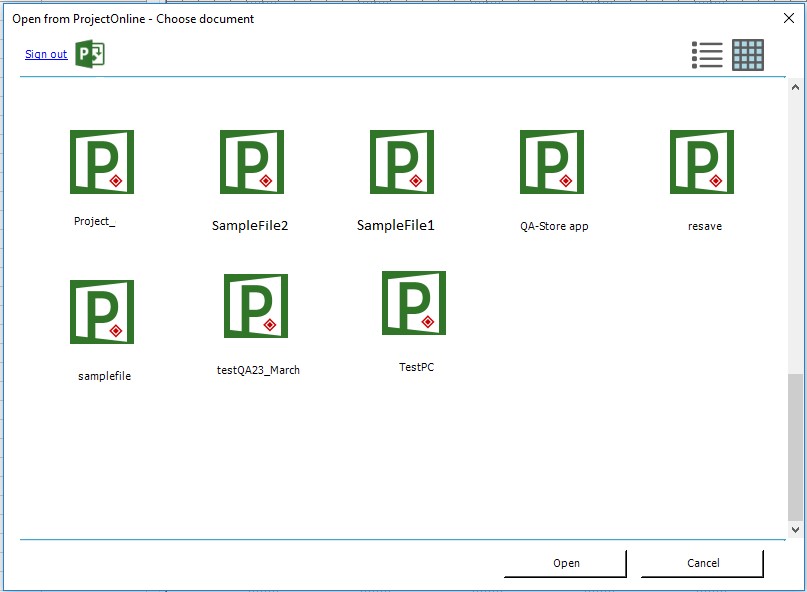Click the Project Online logo icon
Image resolution: width=807 pixels, height=592 pixels.
click(90, 54)
